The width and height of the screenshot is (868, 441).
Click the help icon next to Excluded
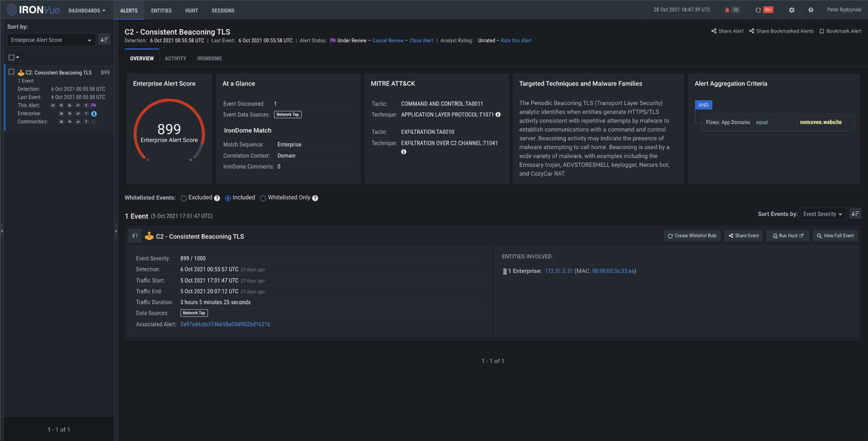[x=217, y=198]
